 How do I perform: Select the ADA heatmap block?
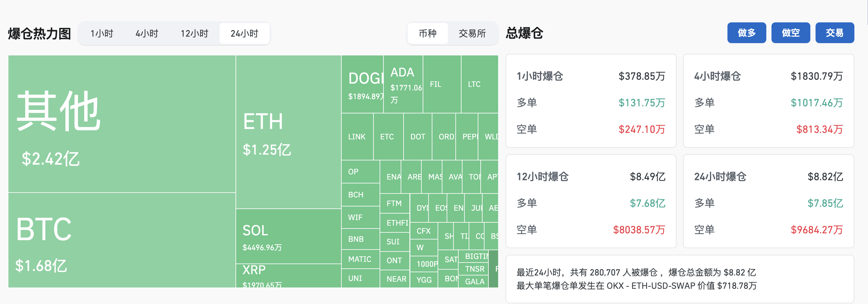point(403,84)
